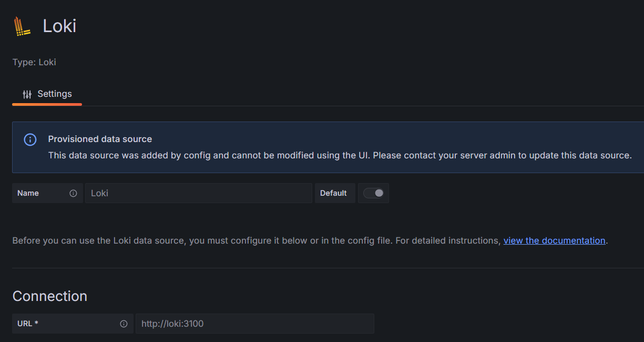Show the URL field info tooltip icon
Screen dimensions: 644x342
click(124, 324)
